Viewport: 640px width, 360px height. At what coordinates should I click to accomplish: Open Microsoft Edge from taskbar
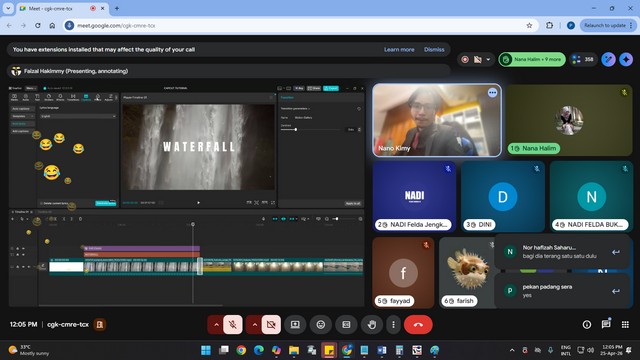[x=259, y=350]
